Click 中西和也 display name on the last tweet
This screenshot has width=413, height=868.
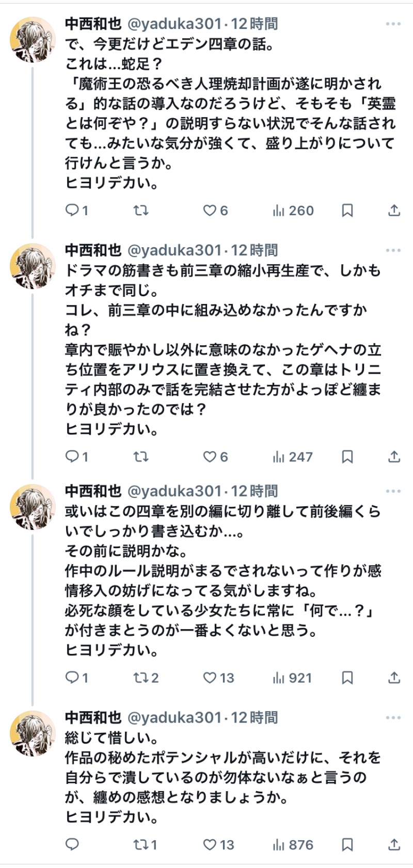[93, 717]
